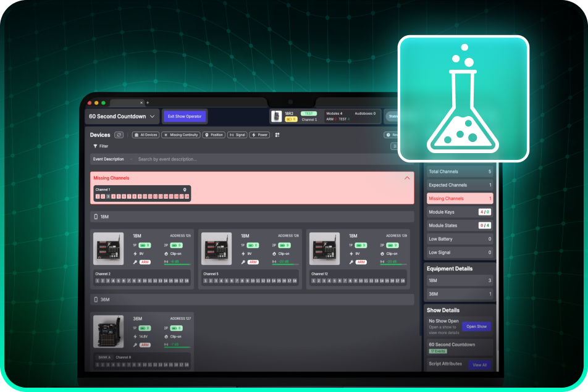Click the green TEST status badge

[x=309, y=114]
